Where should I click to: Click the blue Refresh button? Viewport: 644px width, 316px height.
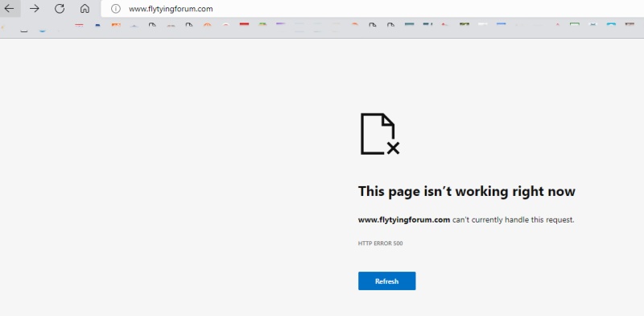tap(387, 281)
